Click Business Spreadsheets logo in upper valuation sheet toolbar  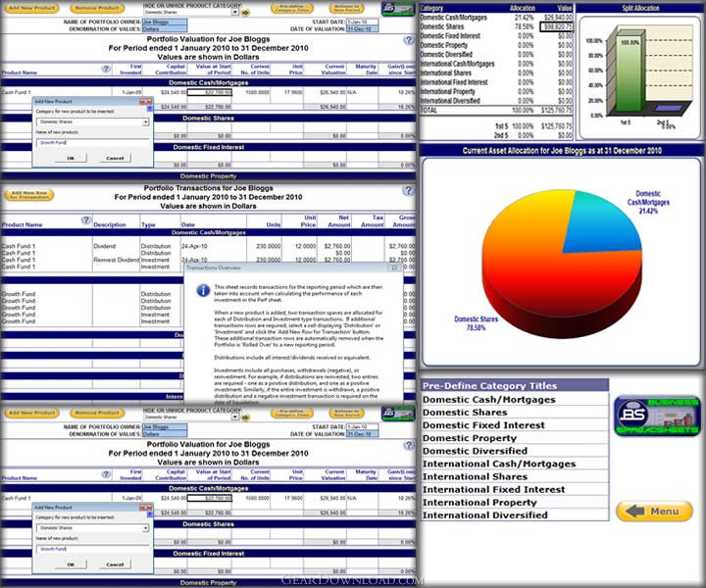click(397, 9)
